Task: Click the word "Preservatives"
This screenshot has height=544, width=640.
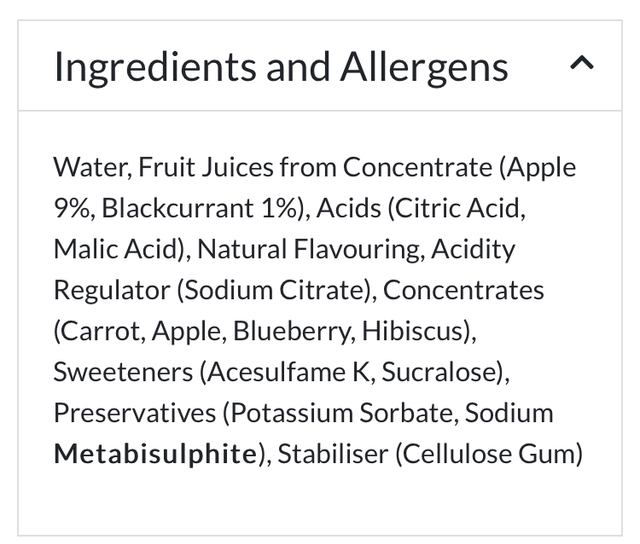Action: [x=134, y=413]
